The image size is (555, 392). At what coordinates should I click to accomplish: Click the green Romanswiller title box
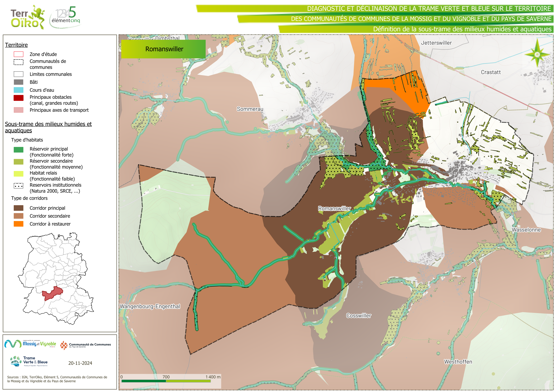[163, 49]
